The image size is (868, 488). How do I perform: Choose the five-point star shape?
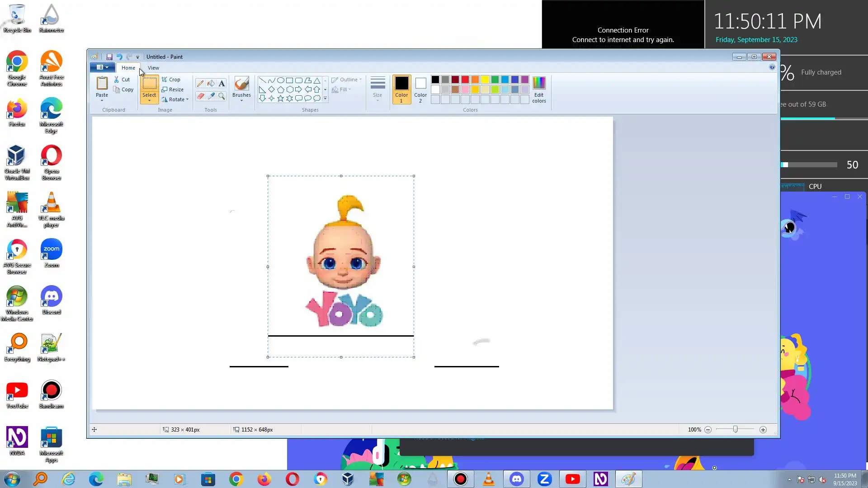(x=280, y=99)
